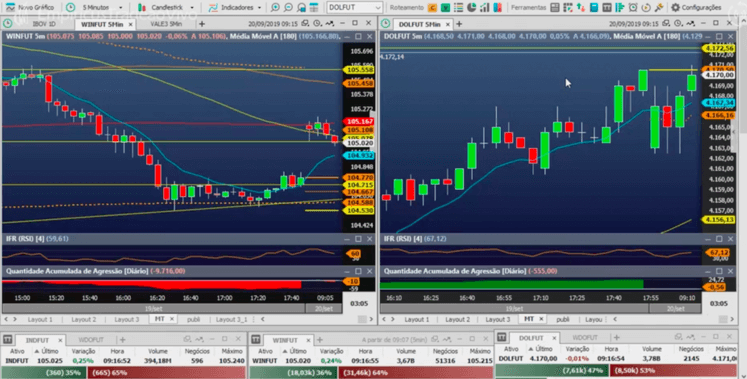Click the 19/set timeline bar in WINFUT chart
This screenshot has height=379, width=747.
(153, 309)
